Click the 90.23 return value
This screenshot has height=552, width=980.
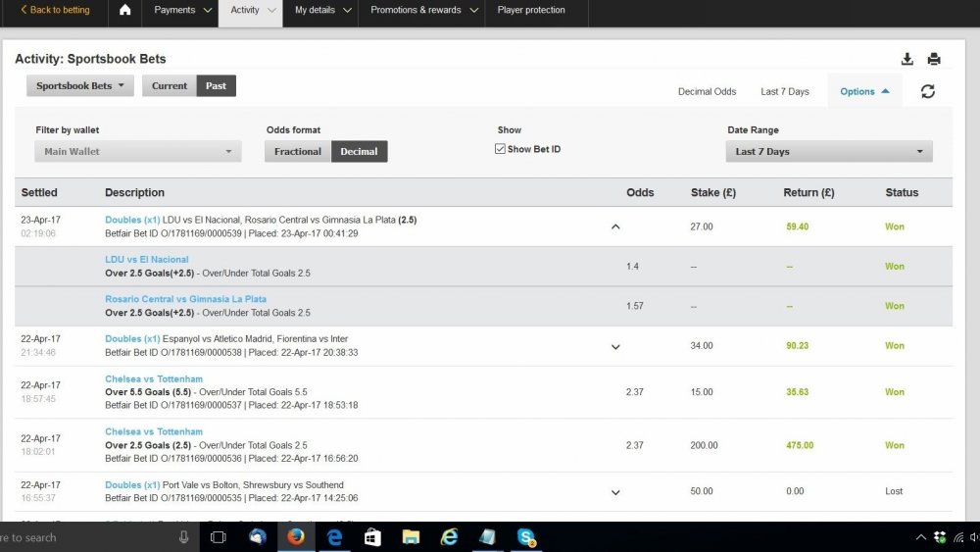click(798, 346)
